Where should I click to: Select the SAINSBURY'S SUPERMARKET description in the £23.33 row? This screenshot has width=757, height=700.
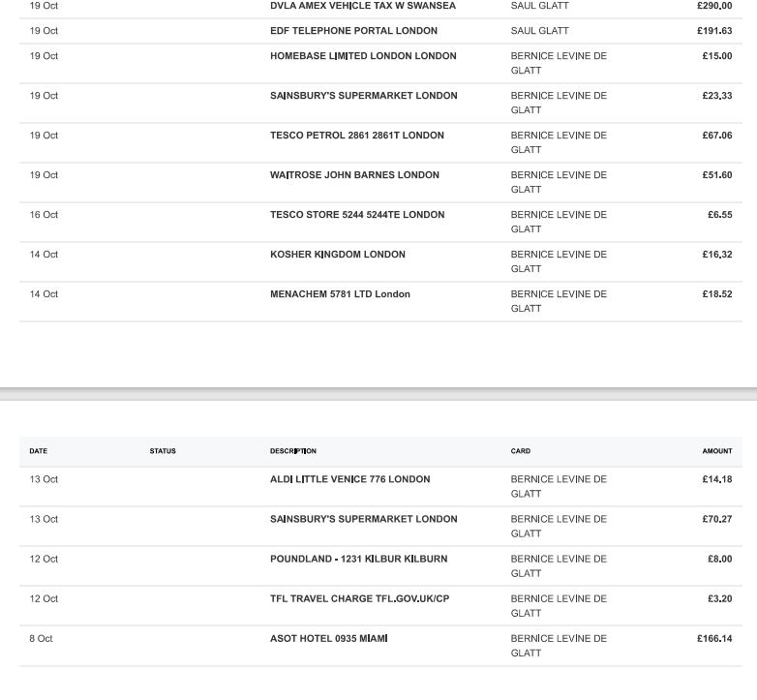coord(364,96)
